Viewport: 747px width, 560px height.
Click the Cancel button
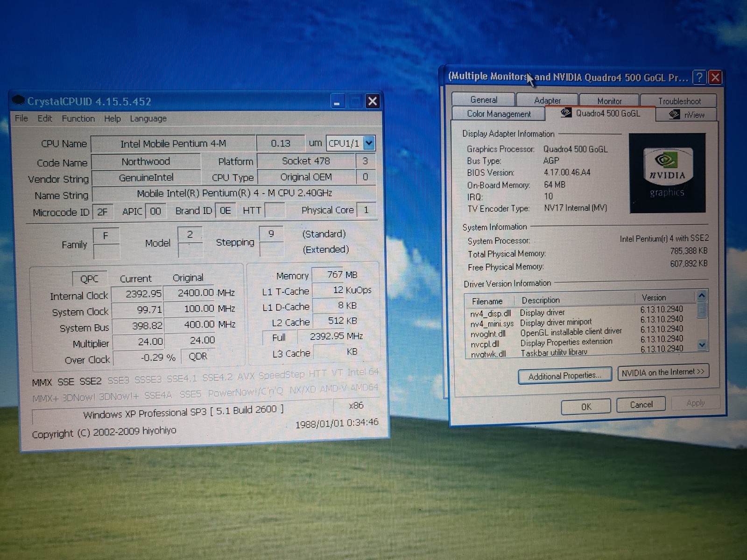click(x=641, y=405)
